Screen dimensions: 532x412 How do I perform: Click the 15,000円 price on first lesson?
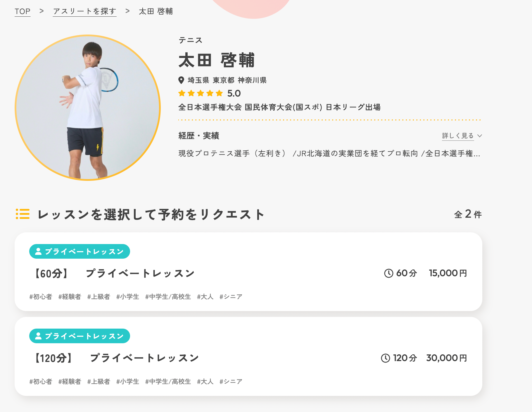tap(448, 273)
